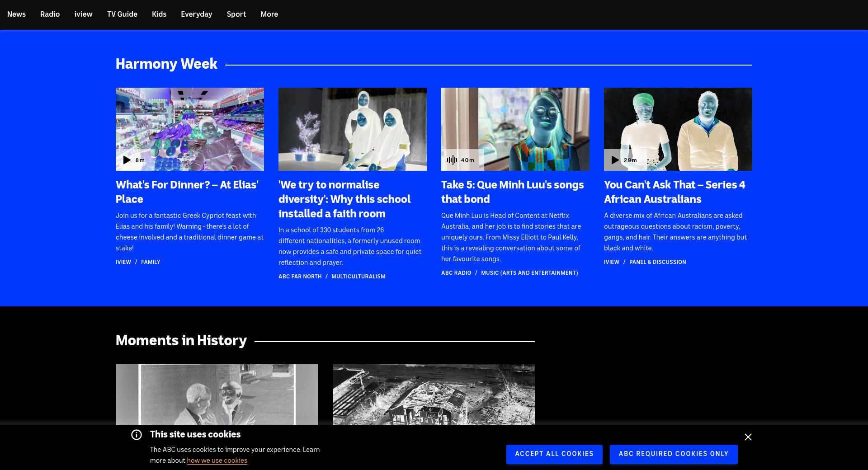Expand the More navigation menu

coord(269,14)
